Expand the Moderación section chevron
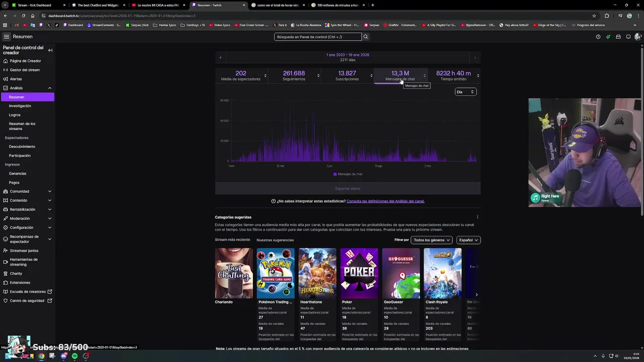The width and height of the screenshot is (644, 362). click(x=50, y=219)
